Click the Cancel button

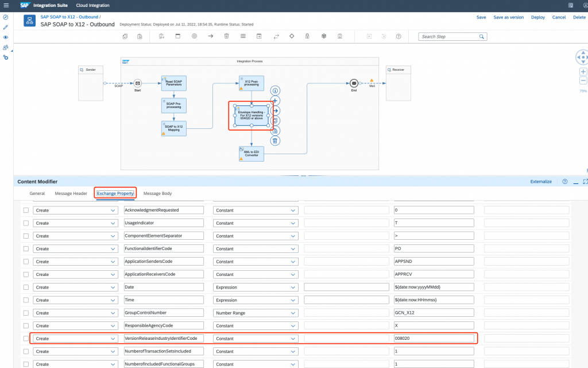[x=559, y=17]
